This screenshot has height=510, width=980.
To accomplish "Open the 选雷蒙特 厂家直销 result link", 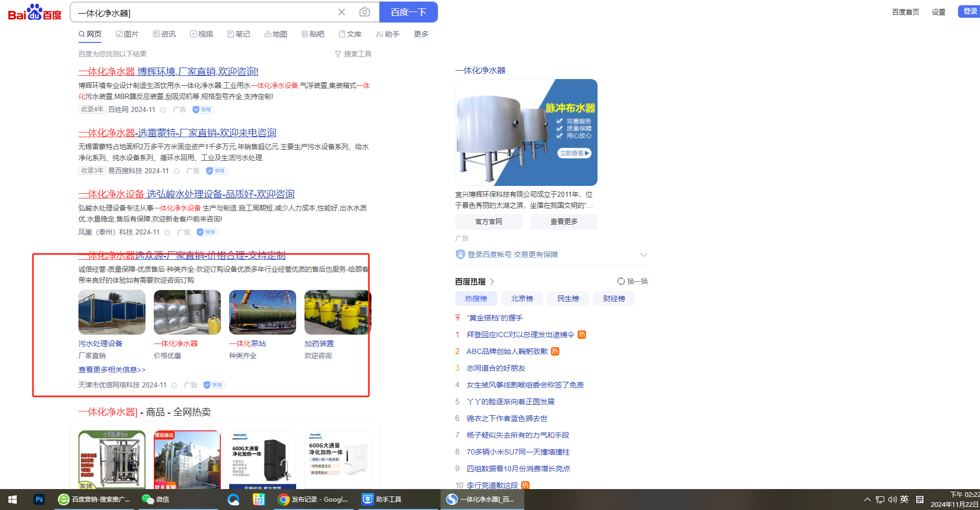I will pyautogui.click(x=177, y=132).
